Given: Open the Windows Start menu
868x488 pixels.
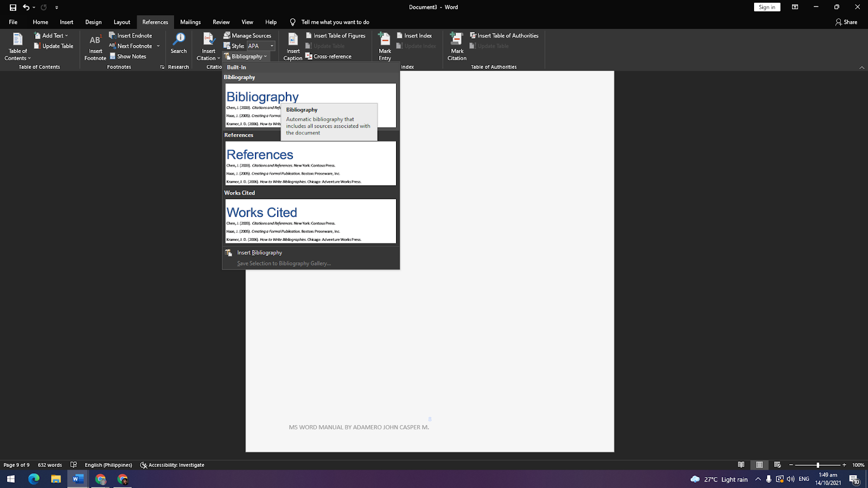Looking at the screenshot, I should 10,479.
